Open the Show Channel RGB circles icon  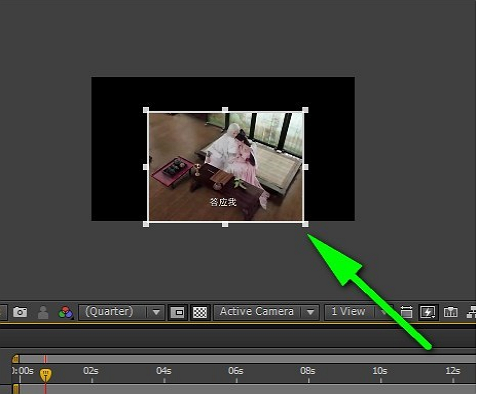[x=66, y=313]
